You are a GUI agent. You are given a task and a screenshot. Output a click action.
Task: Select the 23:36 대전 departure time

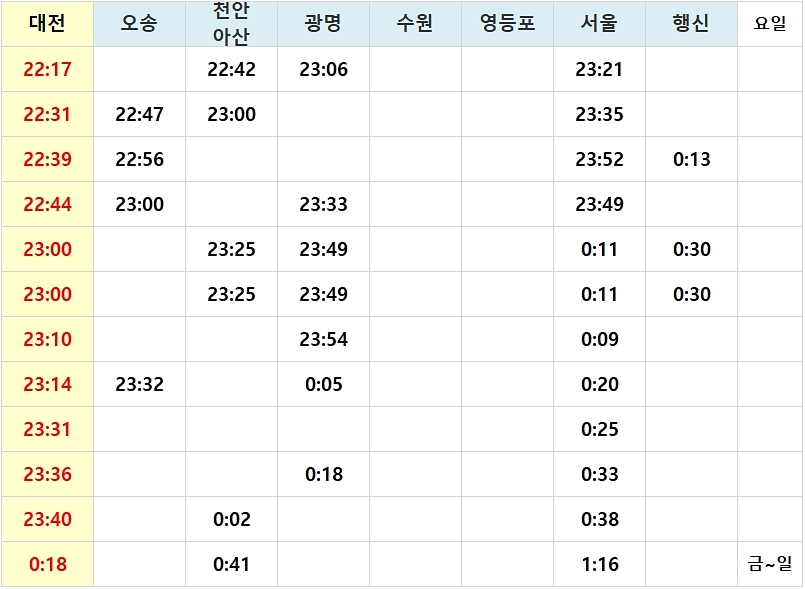point(47,474)
